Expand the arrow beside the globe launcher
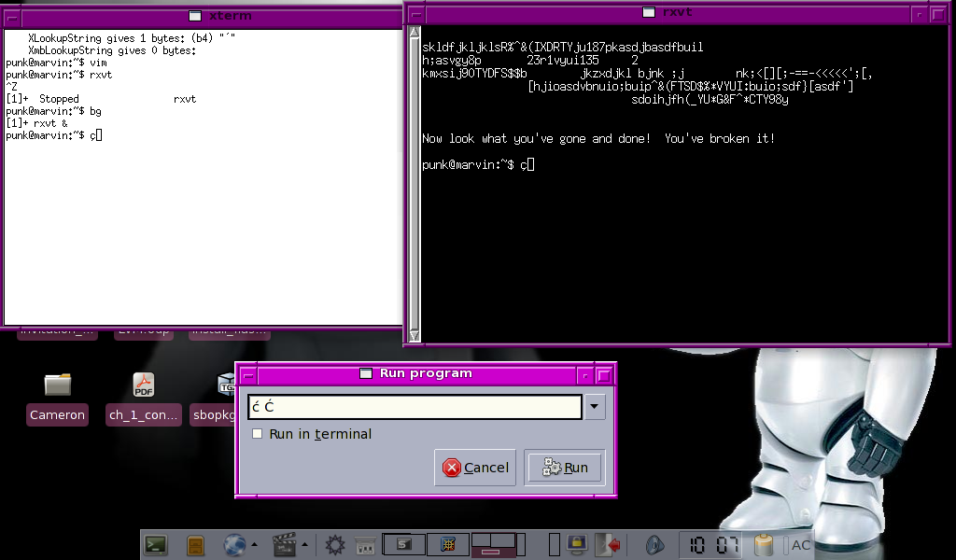The image size is (956, 560). tap(254, 544)
